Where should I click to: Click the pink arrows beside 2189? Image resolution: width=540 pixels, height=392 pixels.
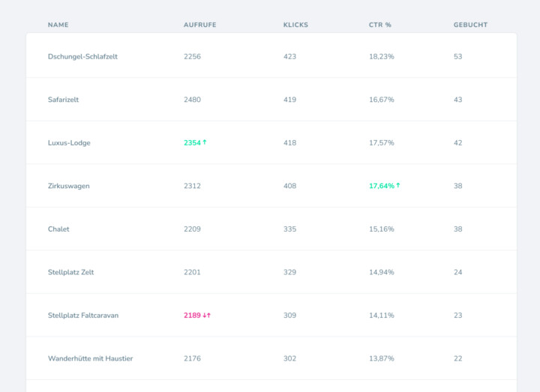[x=207, y=316]
